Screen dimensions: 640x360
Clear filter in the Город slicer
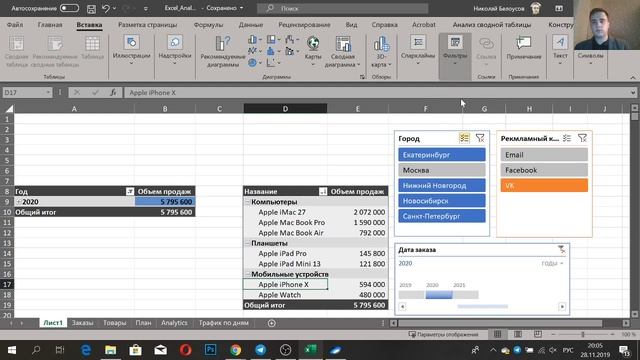pyautogui.click(x=480, y=138)
